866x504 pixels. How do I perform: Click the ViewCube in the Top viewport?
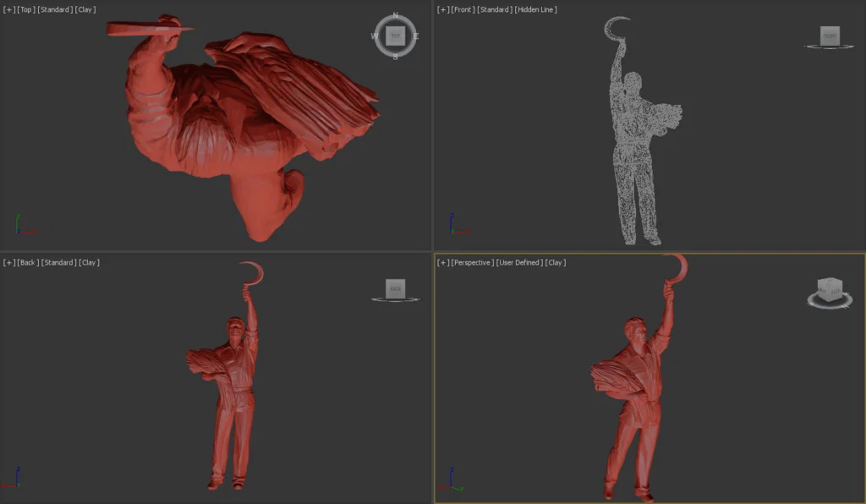(394, 36)
